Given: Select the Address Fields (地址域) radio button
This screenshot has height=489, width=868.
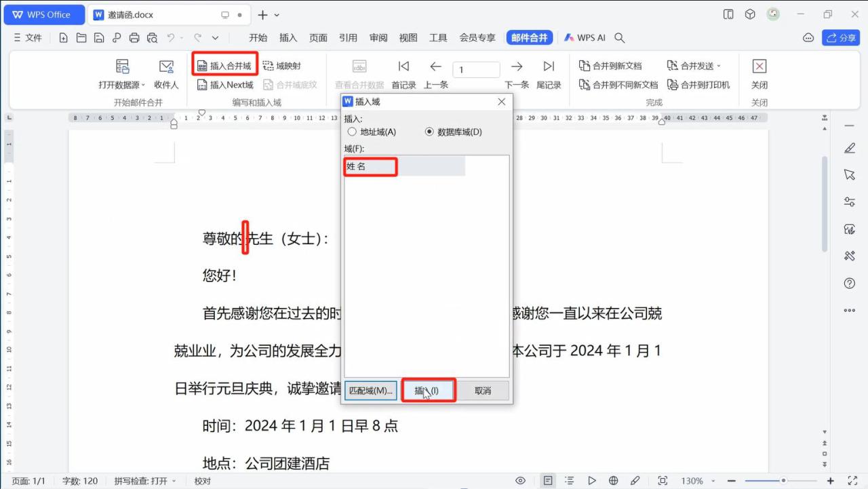Looking at the screenshot, I should 351,132.
